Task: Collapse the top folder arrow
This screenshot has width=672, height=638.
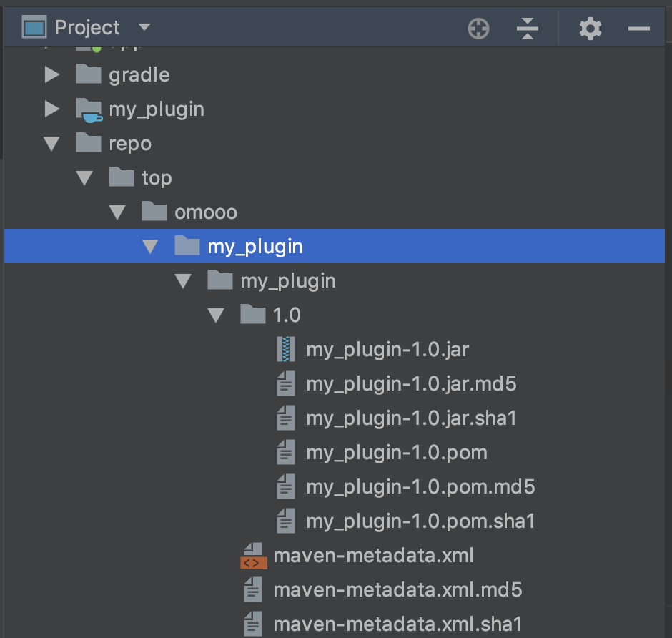Action: coord(84,178)
